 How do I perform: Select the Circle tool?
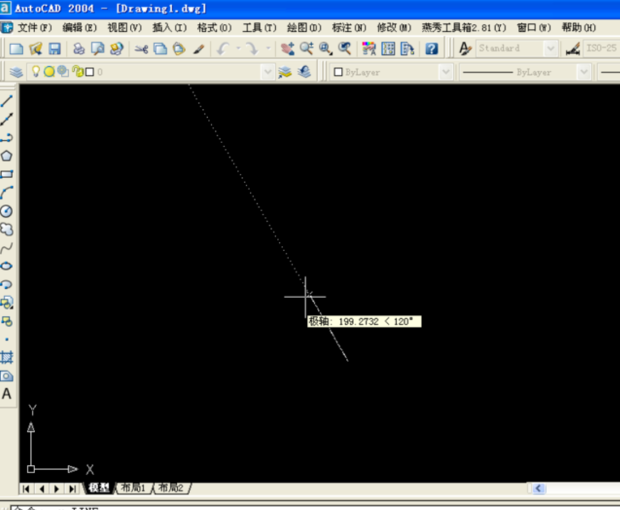[x=7, y=211]
